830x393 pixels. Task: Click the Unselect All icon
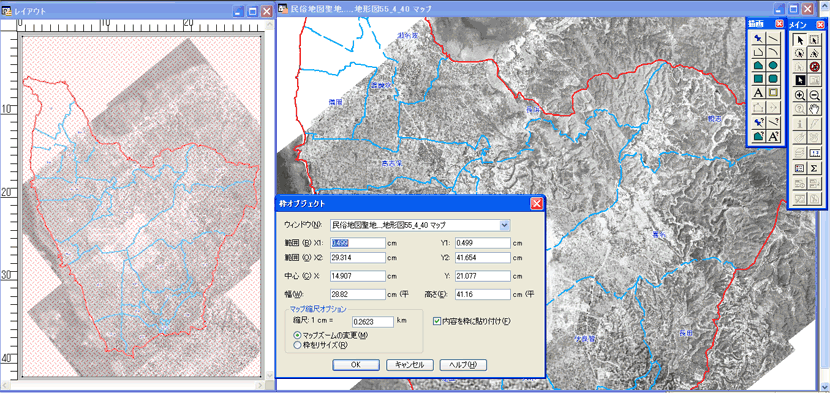coord(815,66)
